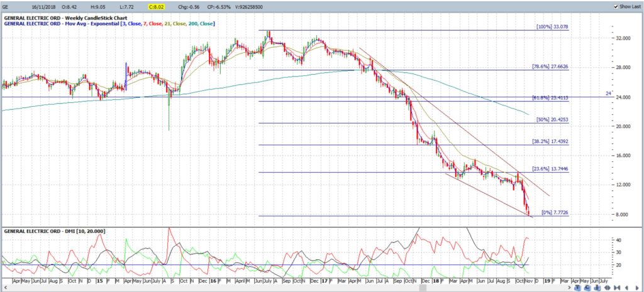The height and width of the screenshot is (292, 644).
Task: Click the open price O:8.42
Action: [x=68, y=7]
